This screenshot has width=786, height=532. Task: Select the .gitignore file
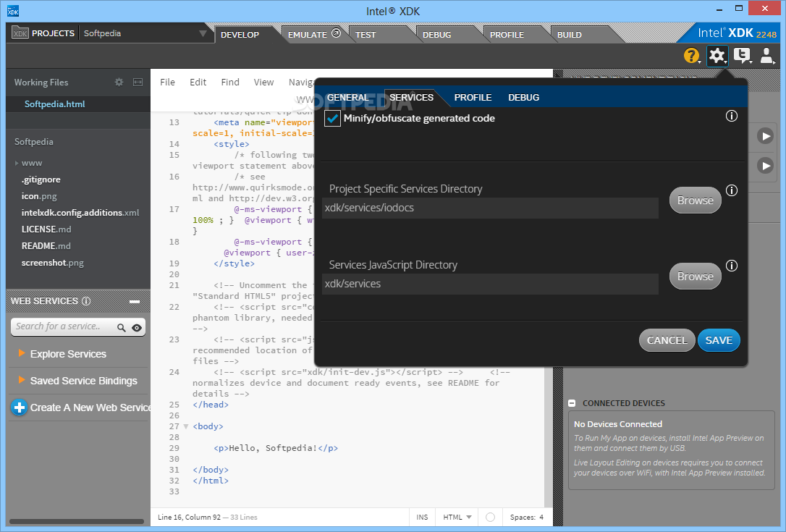[41, 180]
